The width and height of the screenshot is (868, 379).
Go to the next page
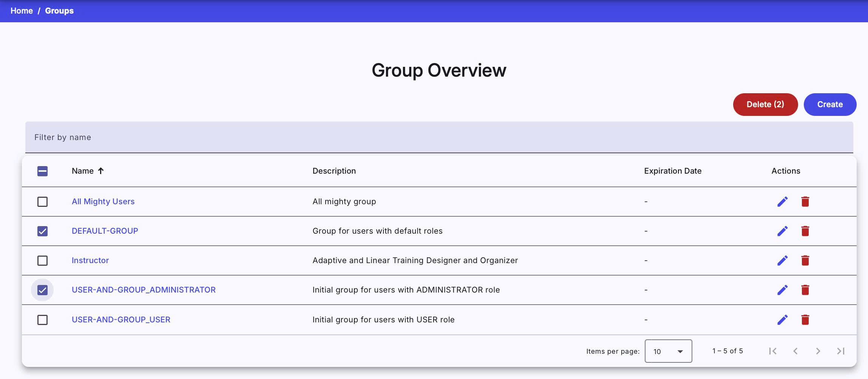(818, 351)
